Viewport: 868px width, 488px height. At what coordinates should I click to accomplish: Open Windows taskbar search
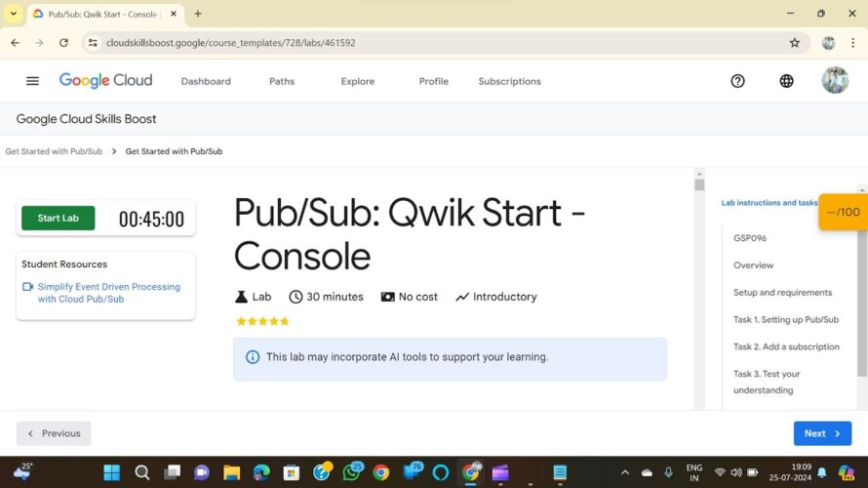tap(141, 472)
